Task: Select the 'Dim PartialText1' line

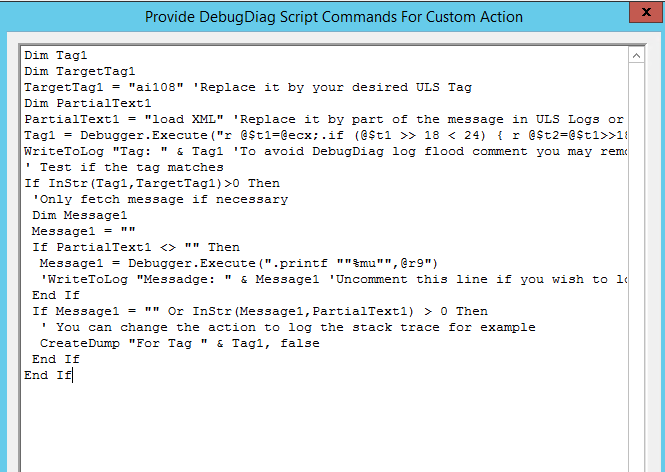Action: coord(88,103)
